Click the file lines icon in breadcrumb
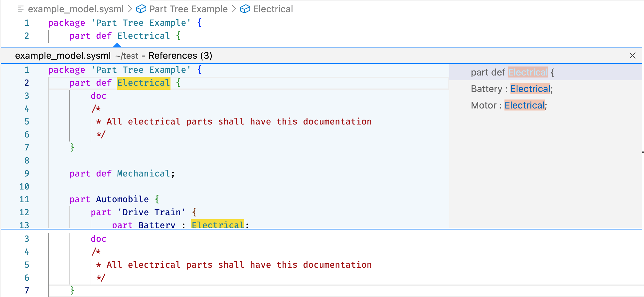644x297 pixels. [21, 9]
